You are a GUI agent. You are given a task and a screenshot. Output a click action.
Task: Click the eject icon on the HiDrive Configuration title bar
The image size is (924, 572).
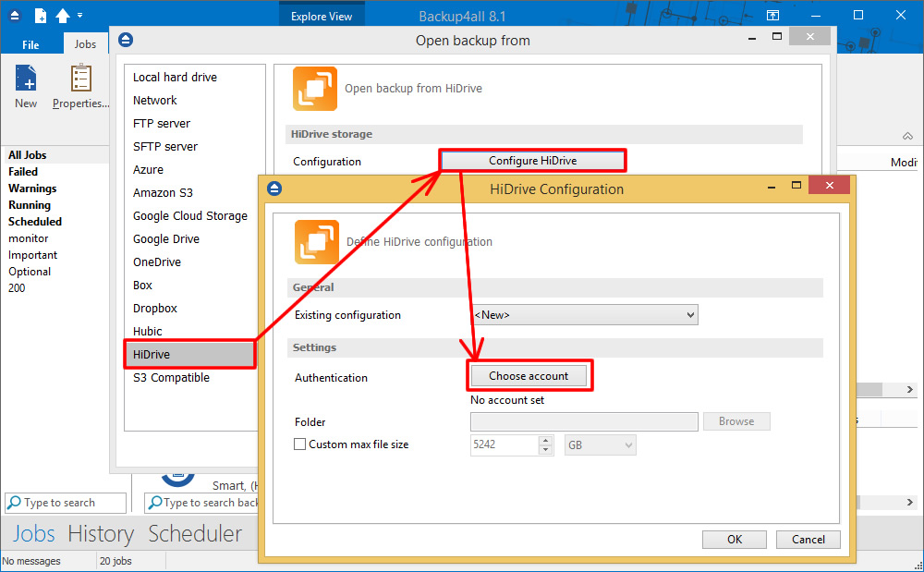coord(274,189)
